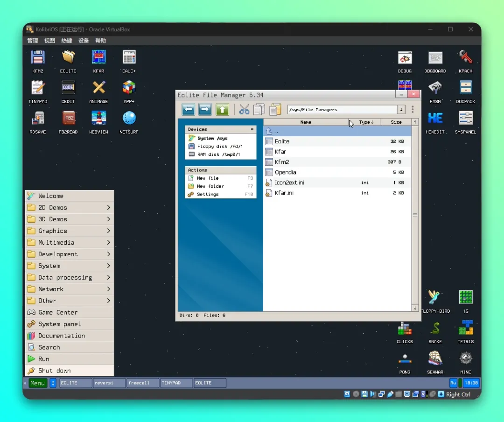Select the Icon2ext.ini file row
Screen dimensions: 504x422
[x=337, y=183]
